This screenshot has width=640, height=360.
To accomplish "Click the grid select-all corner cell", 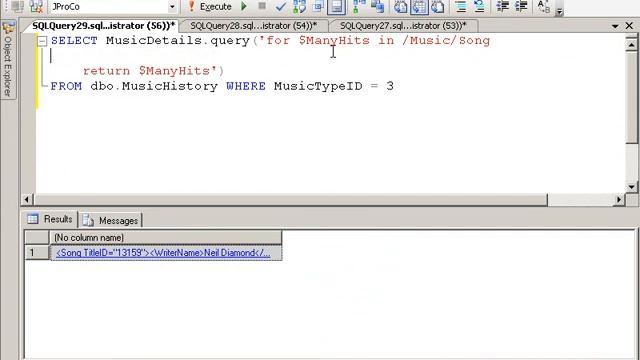I will coord(37,238).
